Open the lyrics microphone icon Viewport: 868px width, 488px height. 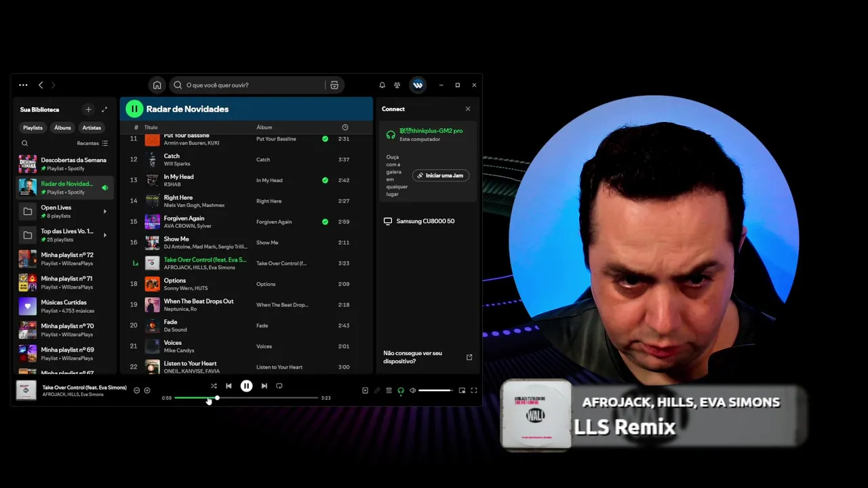[x=377, y=390]
